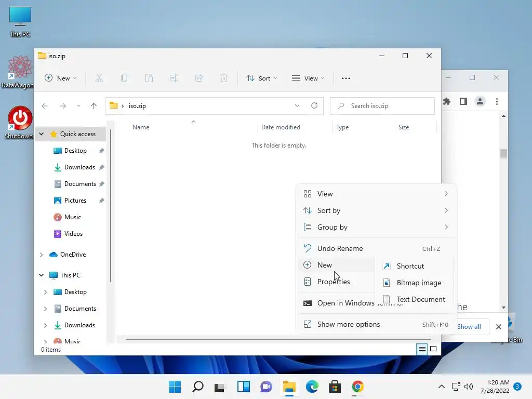Open Microsoft Store from the taskbar
532x399 pixels.
tap(335, 387)
